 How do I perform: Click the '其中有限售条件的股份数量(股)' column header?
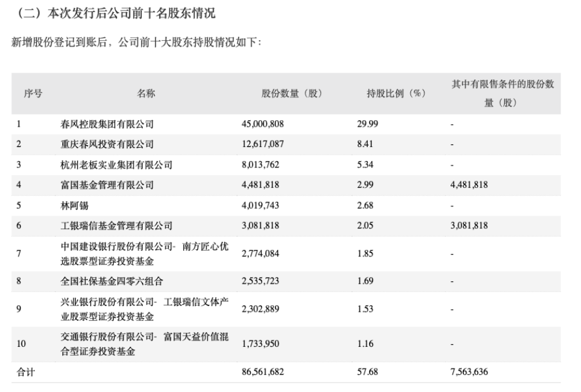click(503, 94)
